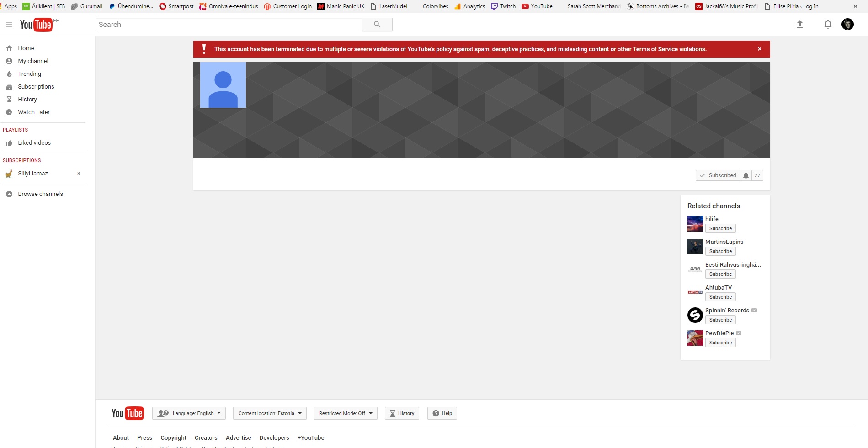Screen dimensions: 868x448
Task: Subscribe to PewDiePie channel
Action: click(x=720, y=343)
